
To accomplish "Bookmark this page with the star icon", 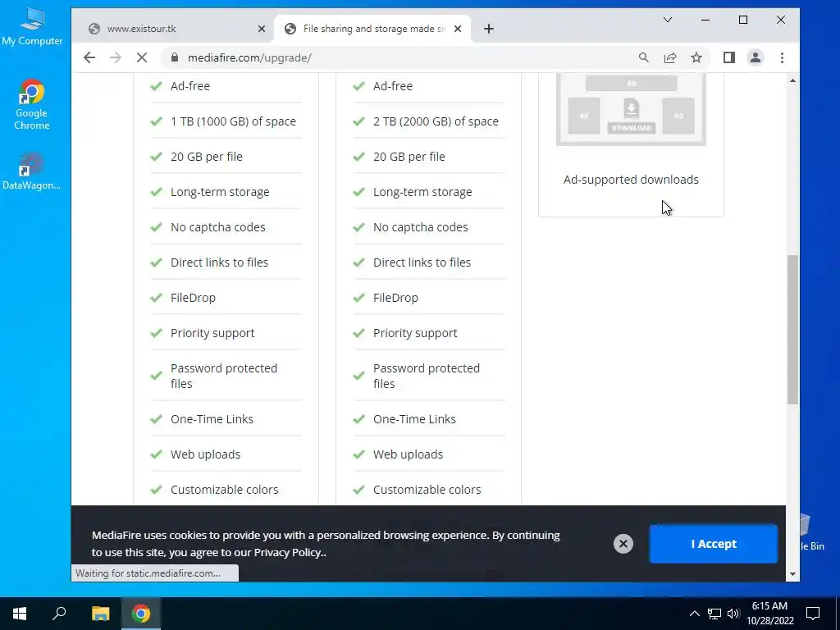I will [696, 58].
